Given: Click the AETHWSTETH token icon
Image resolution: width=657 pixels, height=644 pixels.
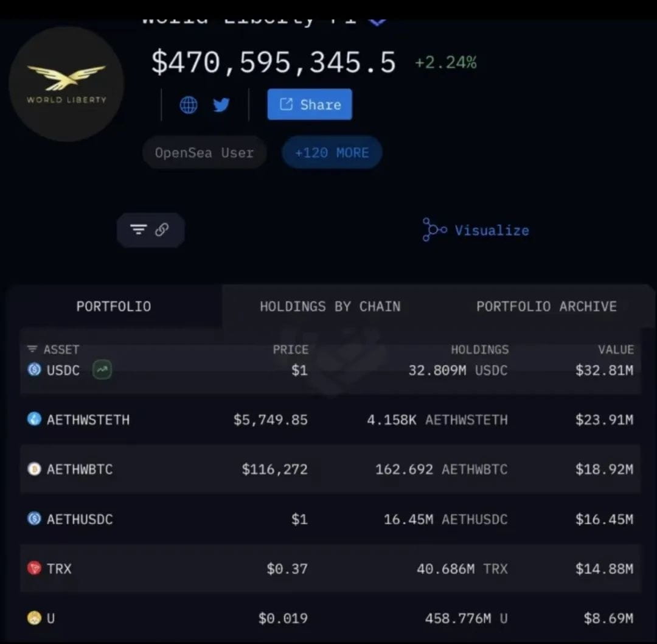Looking at the screenshot, I should pos(34,419).
